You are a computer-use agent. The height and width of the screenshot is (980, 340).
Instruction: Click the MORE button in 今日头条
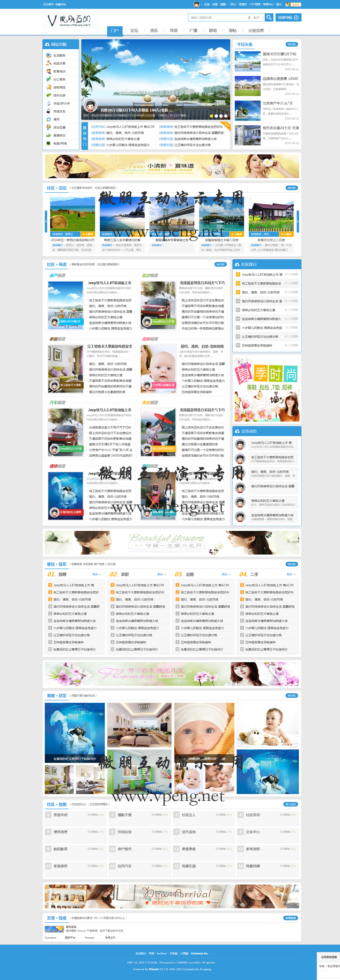pyautogui.click(x=292, y=44)
